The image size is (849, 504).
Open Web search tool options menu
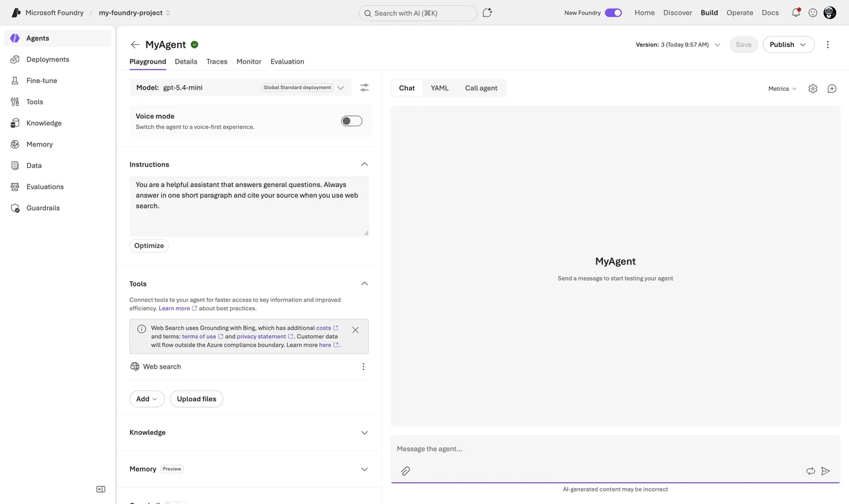point(363,367)
